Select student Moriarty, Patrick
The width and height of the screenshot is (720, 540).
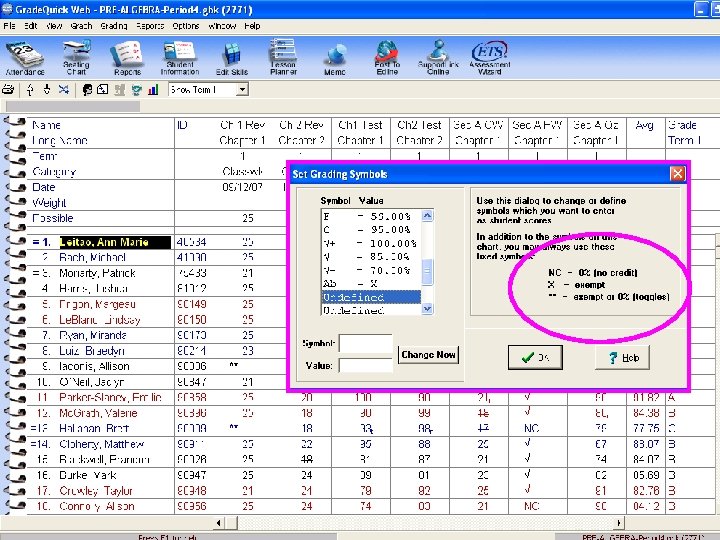[97, 273]
